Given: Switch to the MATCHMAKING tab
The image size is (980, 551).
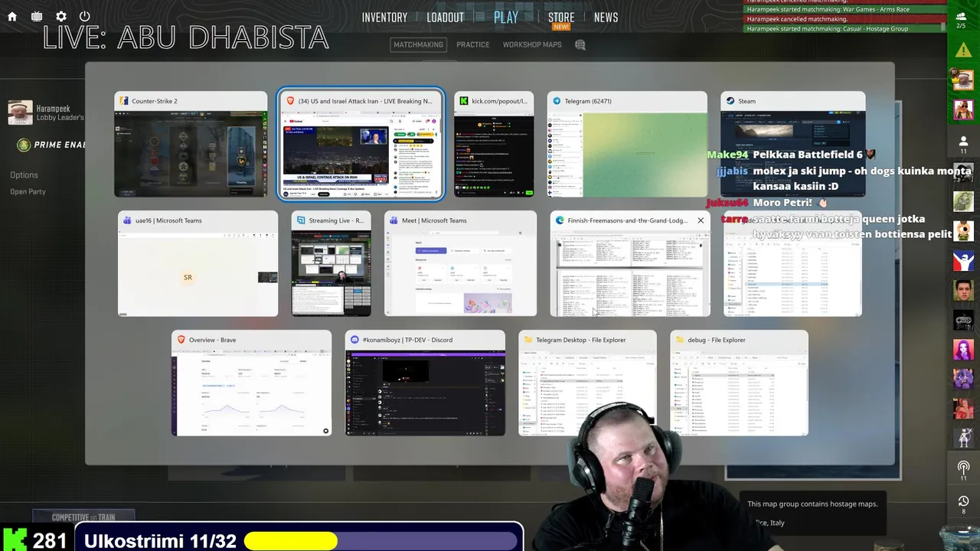Looking at the screenshot, I should pos(418,44).
